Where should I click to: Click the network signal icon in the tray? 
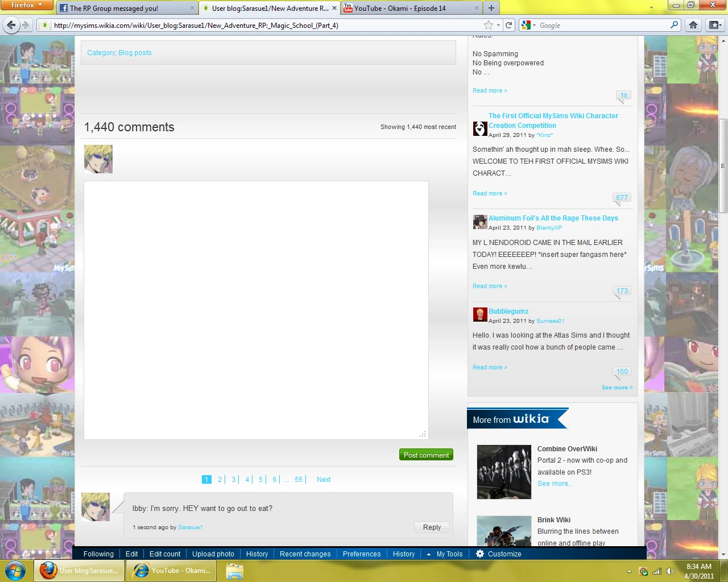(x=657, y=571)
